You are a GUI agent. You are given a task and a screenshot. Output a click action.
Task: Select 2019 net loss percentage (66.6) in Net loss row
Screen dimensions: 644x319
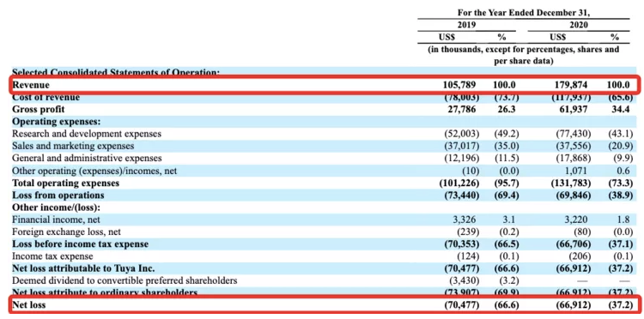pyautogui.click(x=507, y=305)
